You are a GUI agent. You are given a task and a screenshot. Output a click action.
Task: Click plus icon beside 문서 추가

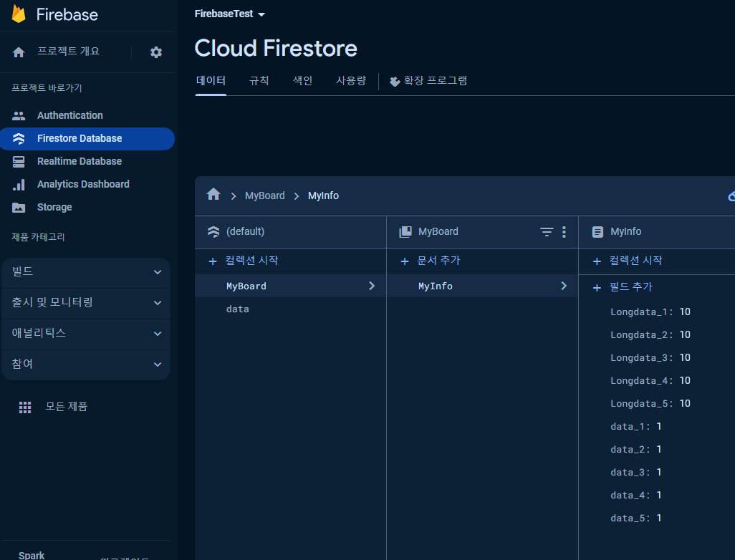405,261
